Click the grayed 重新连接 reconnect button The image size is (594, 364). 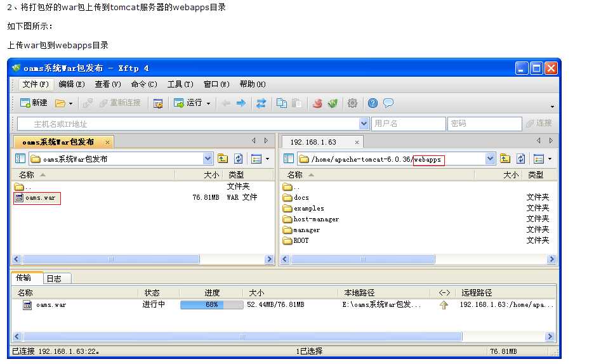[x=120, y=103]
